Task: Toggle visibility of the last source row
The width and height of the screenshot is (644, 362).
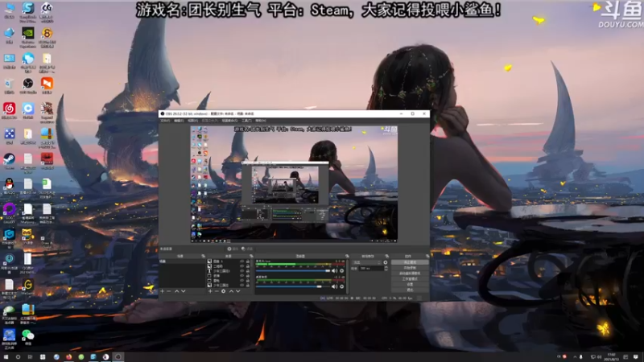Action: click(x=242, y=286)
